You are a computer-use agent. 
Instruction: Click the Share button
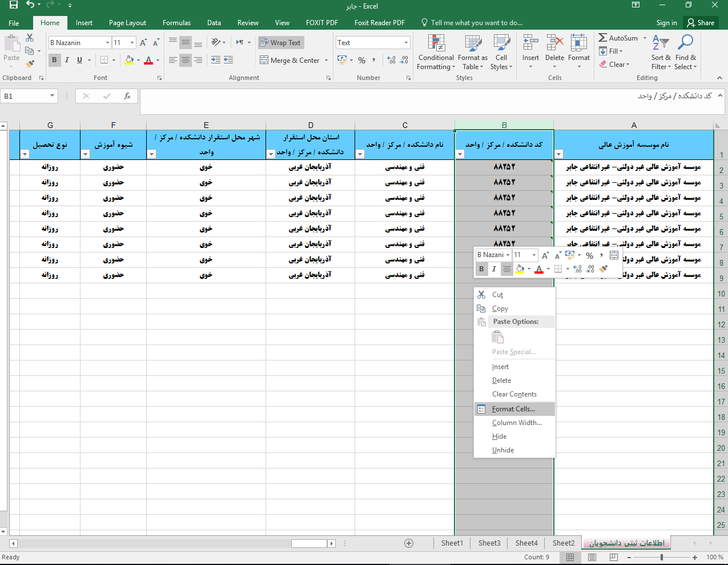pos(701,23)
